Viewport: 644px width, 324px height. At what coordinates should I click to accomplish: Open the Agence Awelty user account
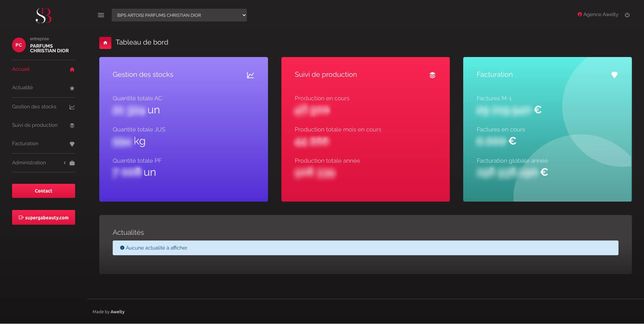(x=600, y=14)
